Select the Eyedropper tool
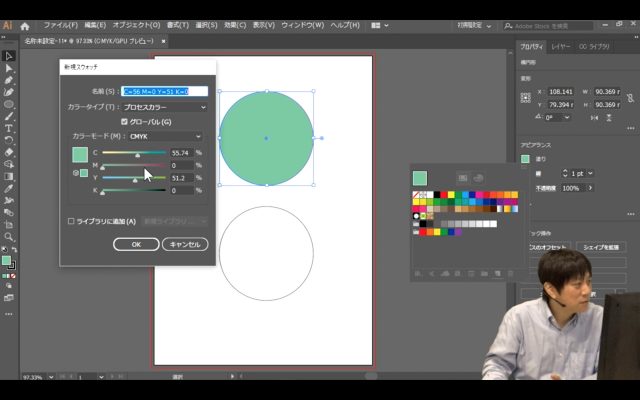The height and width of the screenshot is (400, 640). 8,188
